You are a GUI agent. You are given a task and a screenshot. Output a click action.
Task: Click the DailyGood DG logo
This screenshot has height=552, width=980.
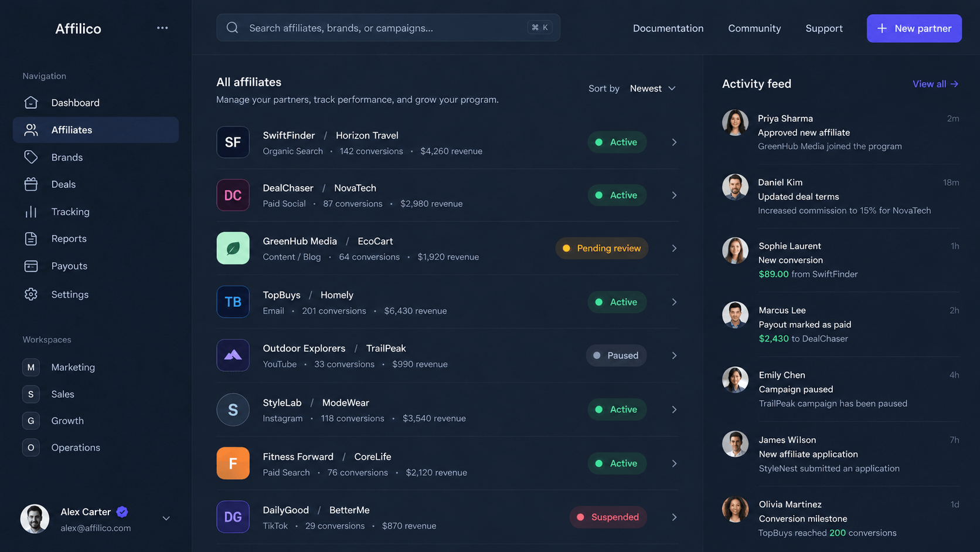click(x=233, y=517)
